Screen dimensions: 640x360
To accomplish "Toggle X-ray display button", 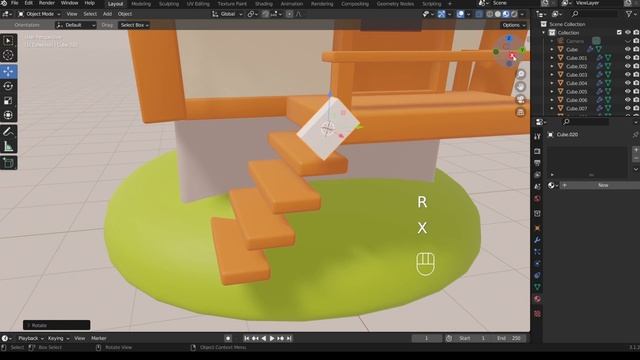I will (479, 14).
